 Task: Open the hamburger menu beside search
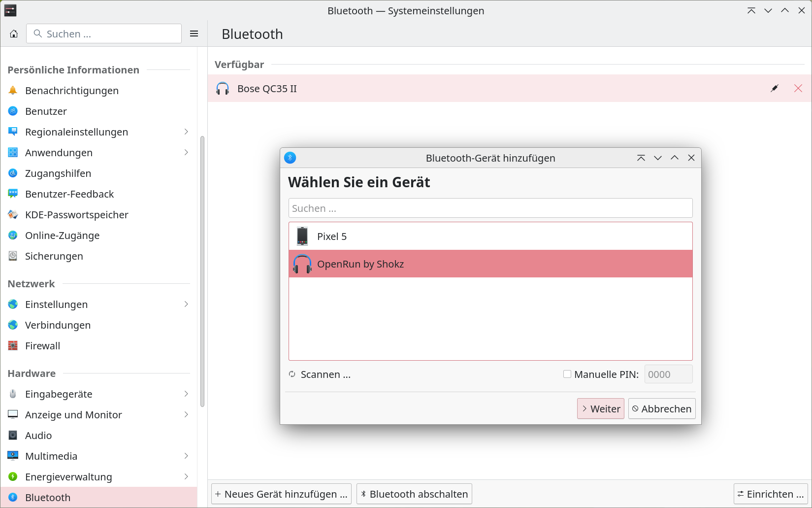click(x=194, y=34)
